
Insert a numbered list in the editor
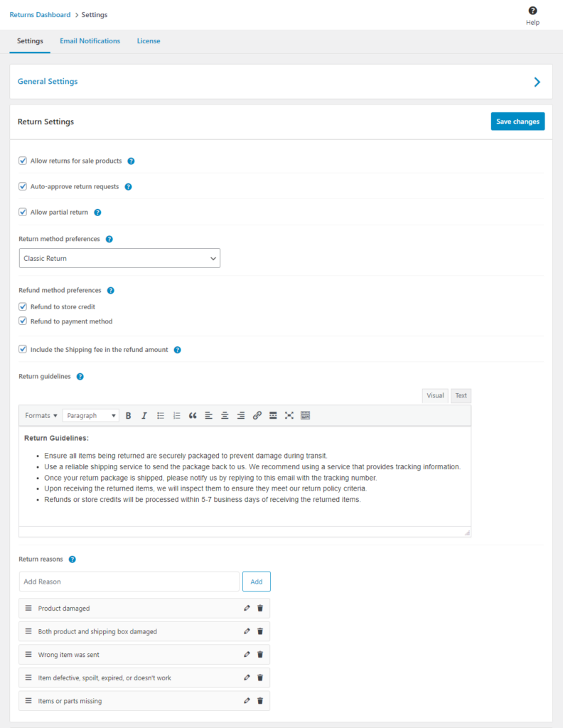coord(176,415)
